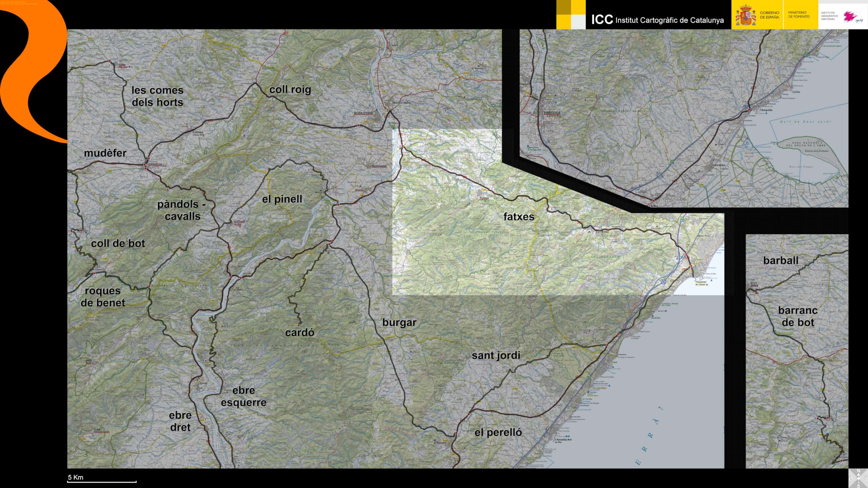Open the burgar route label
Viewport: 868px width, 488px height.
click(x=399, y=322)
